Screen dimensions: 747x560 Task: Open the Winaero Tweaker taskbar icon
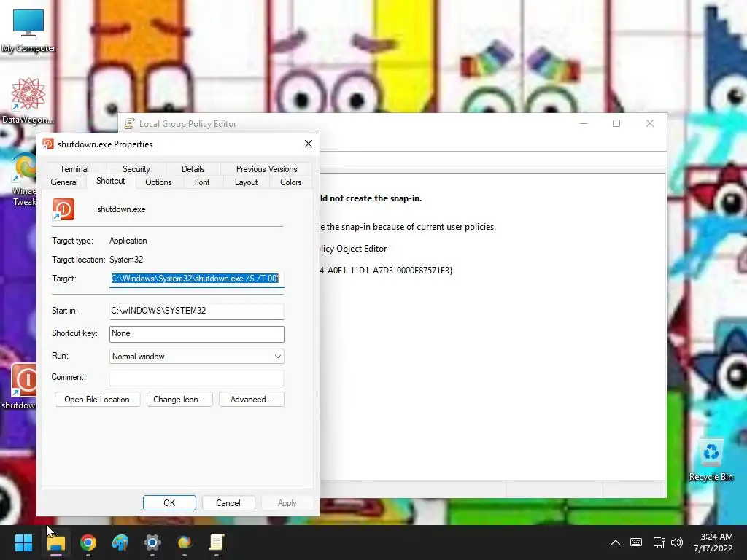pos(185,542)
